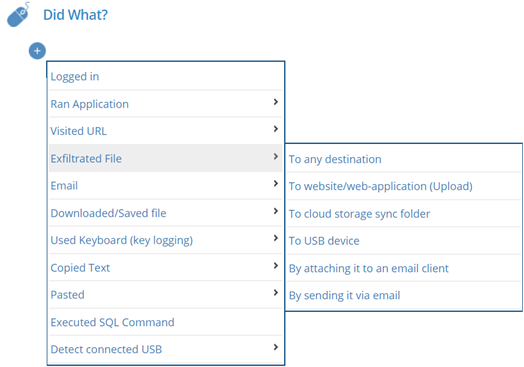
Task: Pick To any destination
Action: [x=404, y=159]
